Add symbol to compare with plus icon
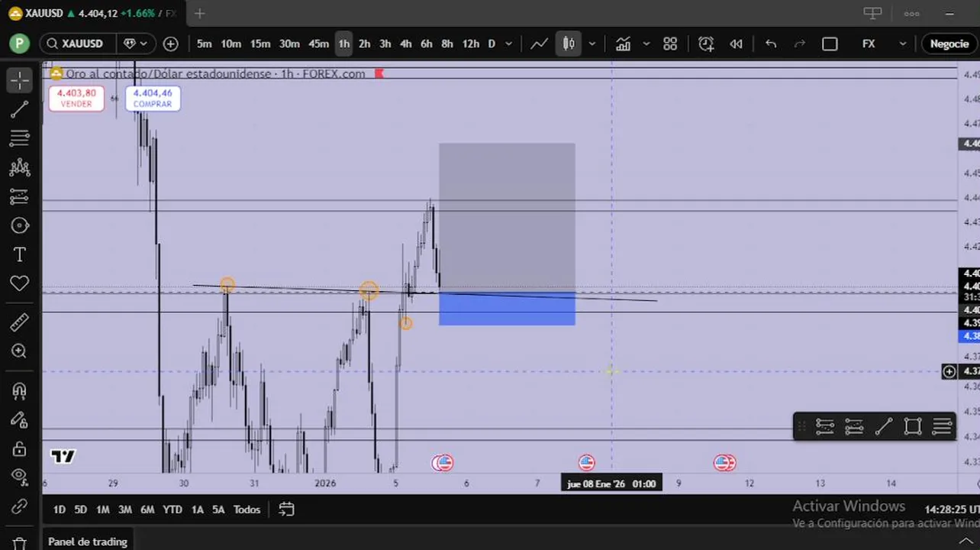Screen dimensions: 980x550 [170, 44]
